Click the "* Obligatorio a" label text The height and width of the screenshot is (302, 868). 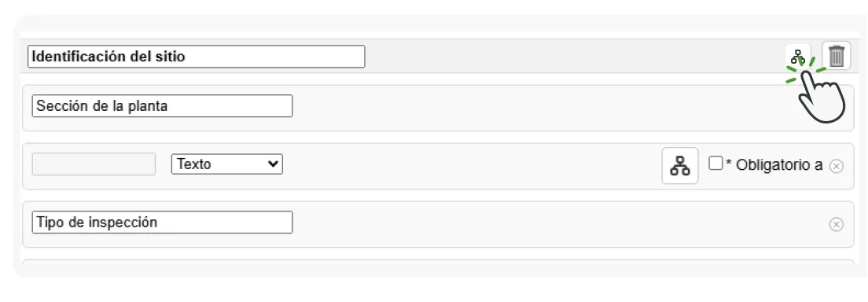point(774,165)
